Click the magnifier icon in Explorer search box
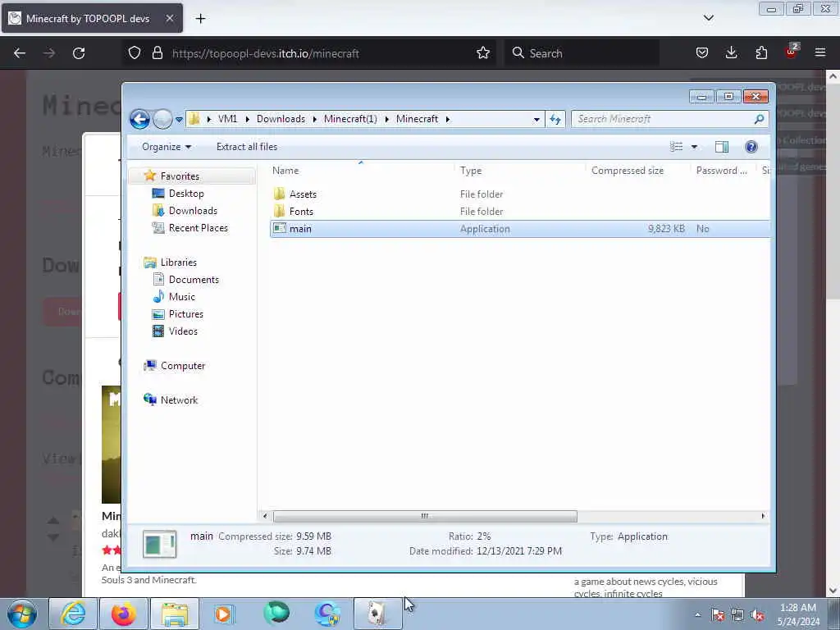840x630 pixels. (x=759, y=119)
